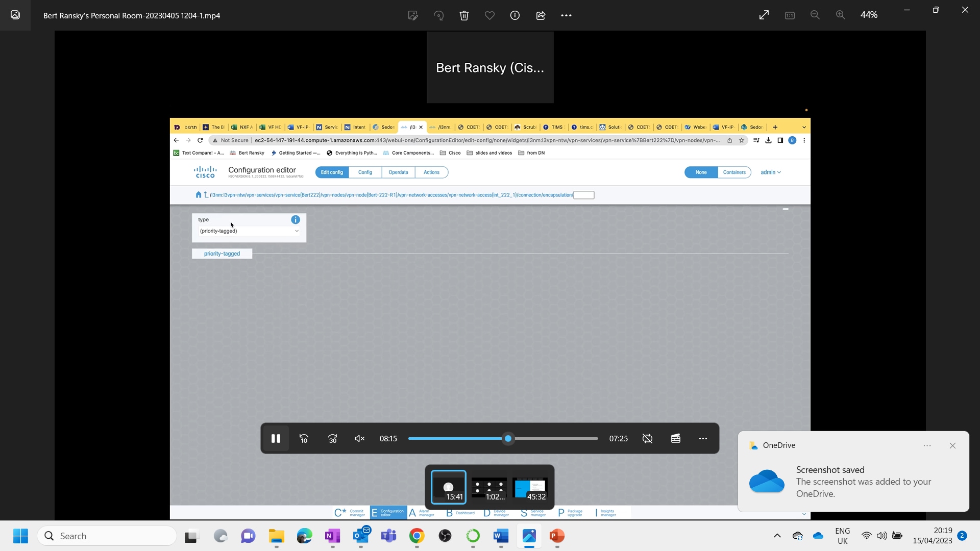Delete the video with the trash icon
Image resolution: width=980 pixels, height=551 pixels.
coord(464,15)
